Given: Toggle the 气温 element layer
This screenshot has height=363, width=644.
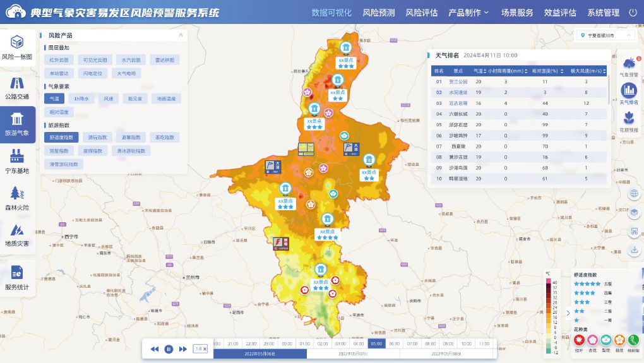Looking at the screenshot, I should click(x=54, y=98).
